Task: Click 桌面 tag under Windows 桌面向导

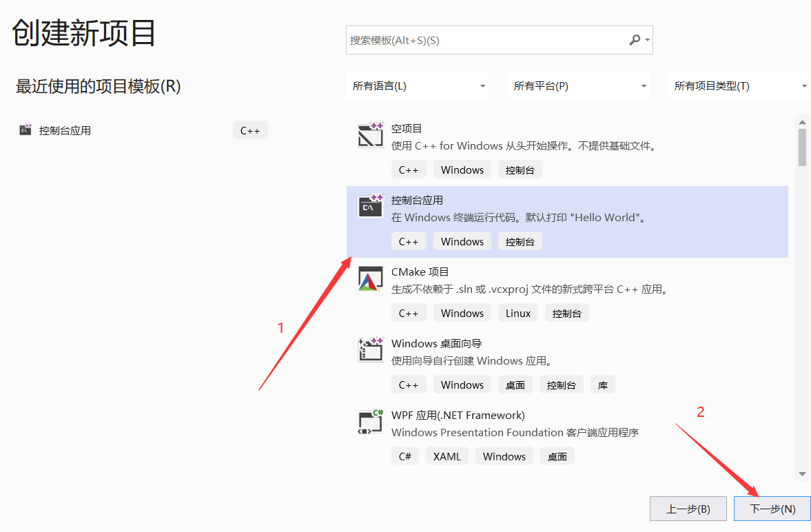Action: [x=515, y=385]
